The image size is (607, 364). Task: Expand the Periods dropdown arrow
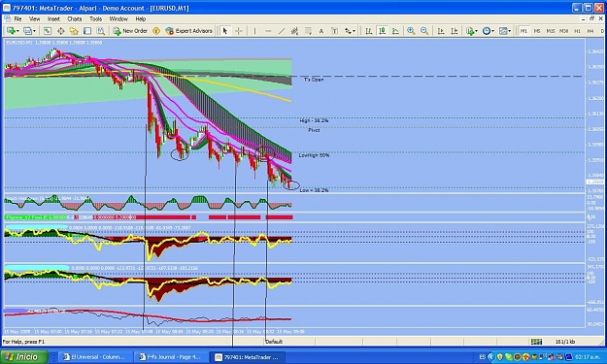tap(493, 31)
